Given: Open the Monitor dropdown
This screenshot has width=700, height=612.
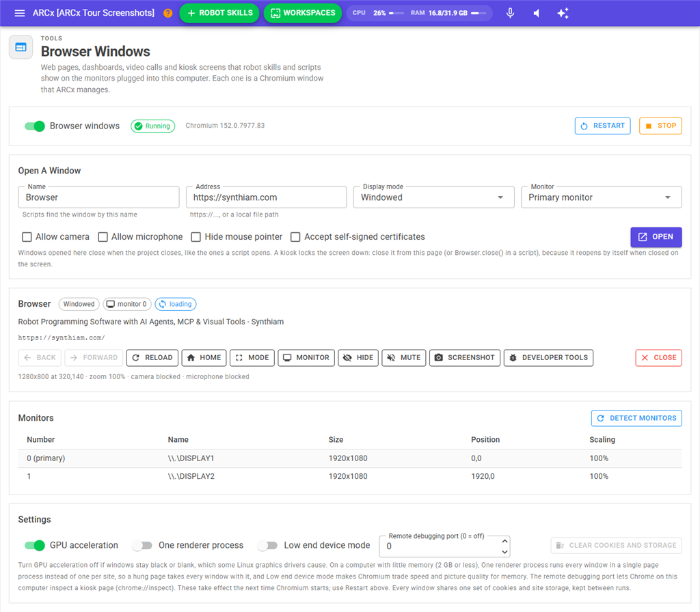Looking at the screenshot, I should pos(602,197).
